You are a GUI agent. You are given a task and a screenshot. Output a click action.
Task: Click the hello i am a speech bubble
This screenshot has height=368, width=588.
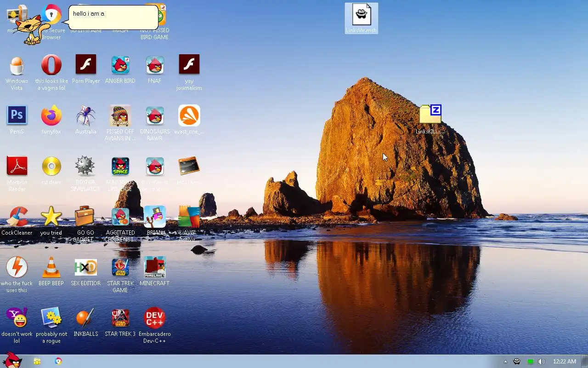click(x=113, y=17)
